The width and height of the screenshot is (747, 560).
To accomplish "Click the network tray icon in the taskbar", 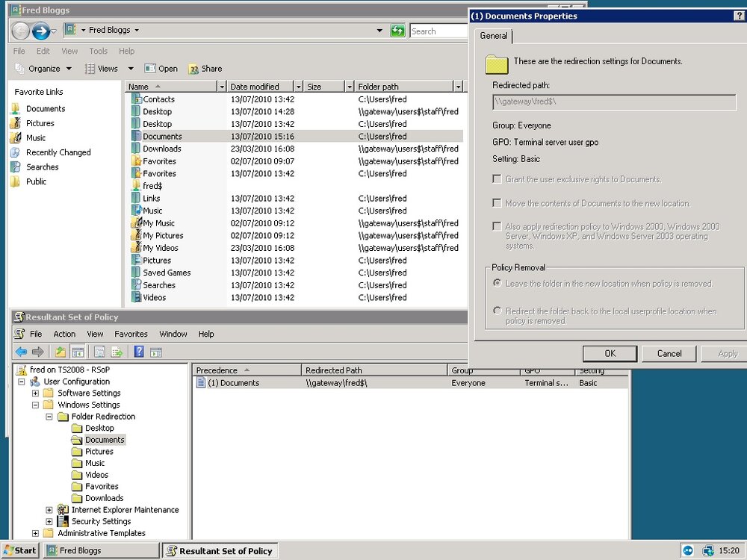I will pos(707,550).
